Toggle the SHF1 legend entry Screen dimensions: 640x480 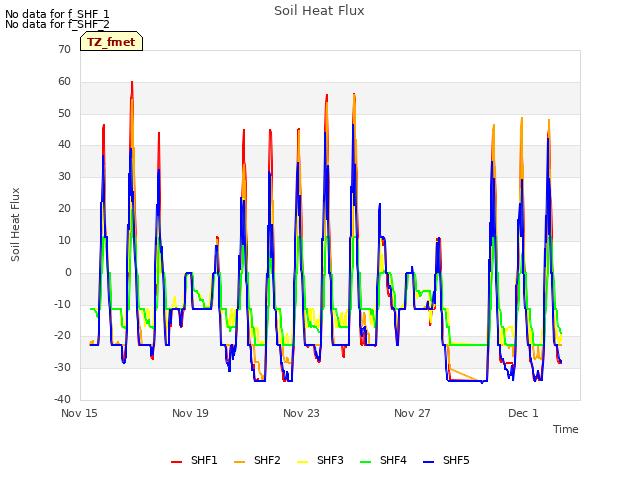[x=194, y=460]
